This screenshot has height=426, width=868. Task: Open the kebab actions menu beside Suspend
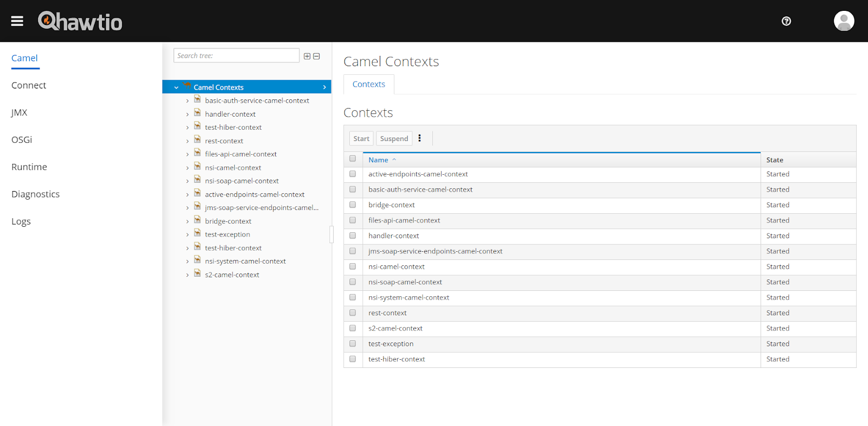coord(419,138)
